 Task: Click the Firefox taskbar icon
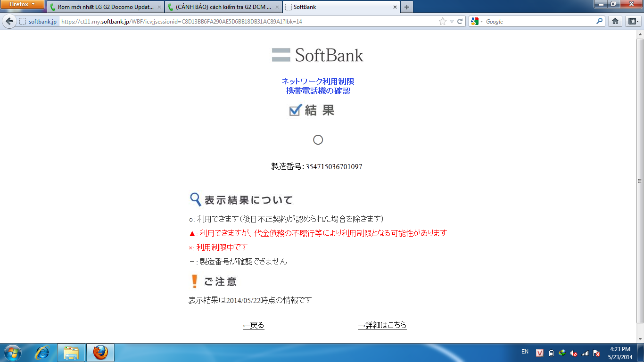pyautogui.click(x=100, y=353)
